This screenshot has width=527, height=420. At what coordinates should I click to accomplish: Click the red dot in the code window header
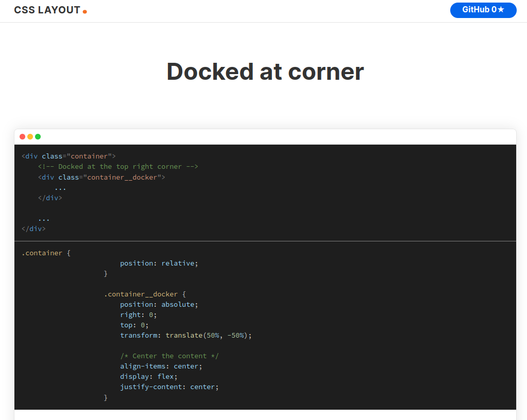tap(23, 136)
